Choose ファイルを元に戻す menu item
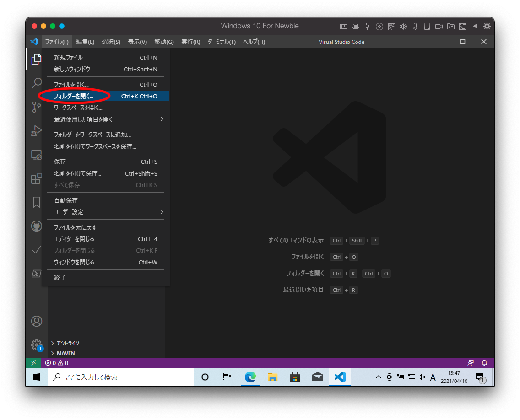This screenshot has width=520, height=420. [105, 227]
